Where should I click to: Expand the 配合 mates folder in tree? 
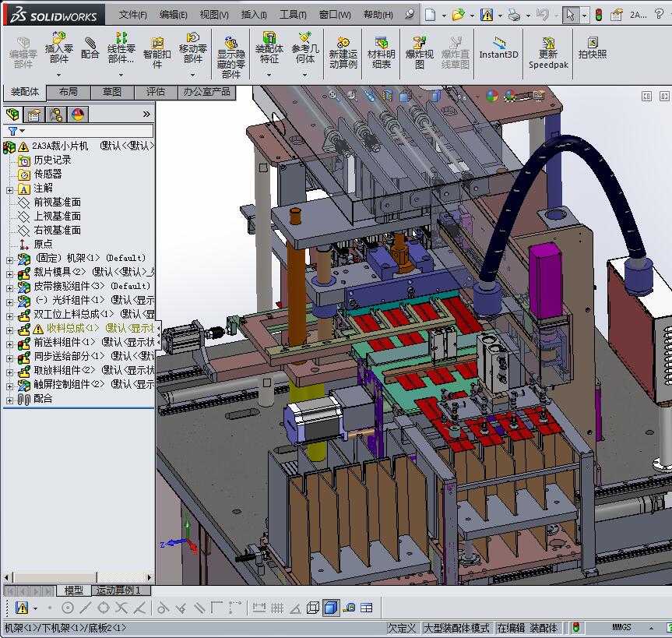9,399
